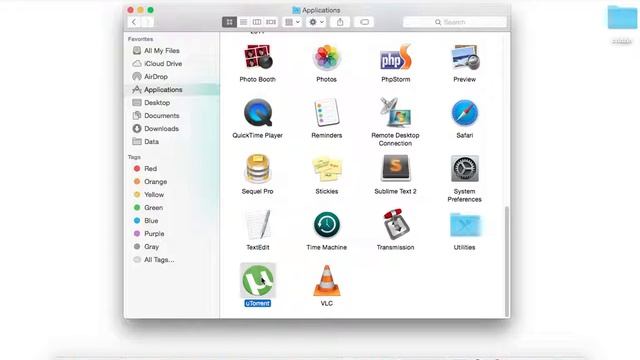This screenshot has height=360, width=640.
Task: Click the VLC traffic cone icon
Action: pyautogui.click(x=327, y=280)
